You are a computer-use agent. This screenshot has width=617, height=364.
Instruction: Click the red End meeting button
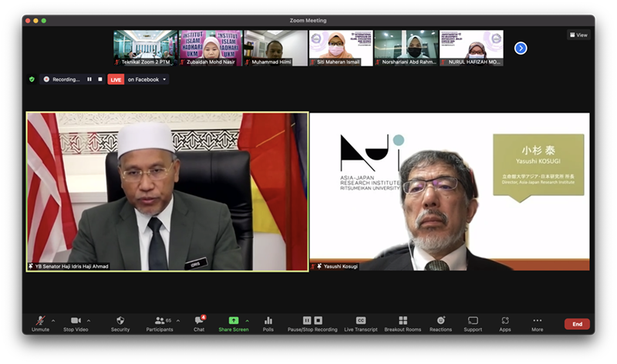tap(577, 324)
